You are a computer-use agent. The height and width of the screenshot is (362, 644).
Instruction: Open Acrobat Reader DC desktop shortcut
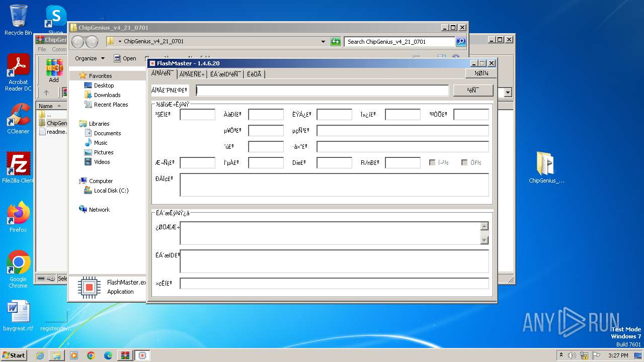click(x=18, y=72)
